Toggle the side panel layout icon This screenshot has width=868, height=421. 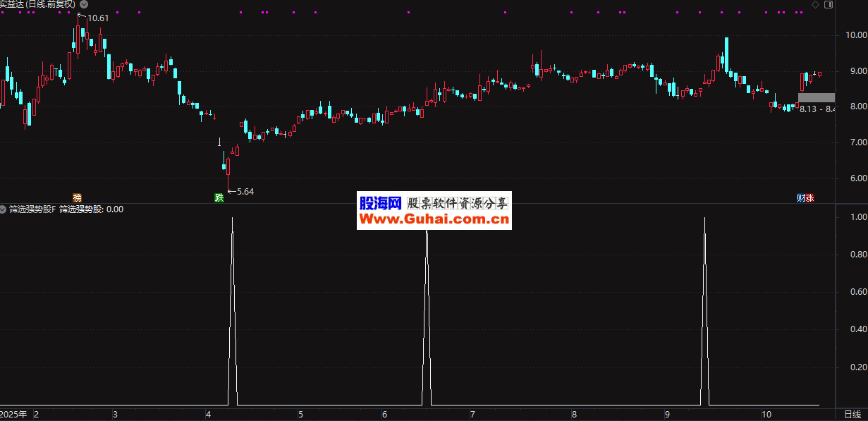tap(828, 4)
